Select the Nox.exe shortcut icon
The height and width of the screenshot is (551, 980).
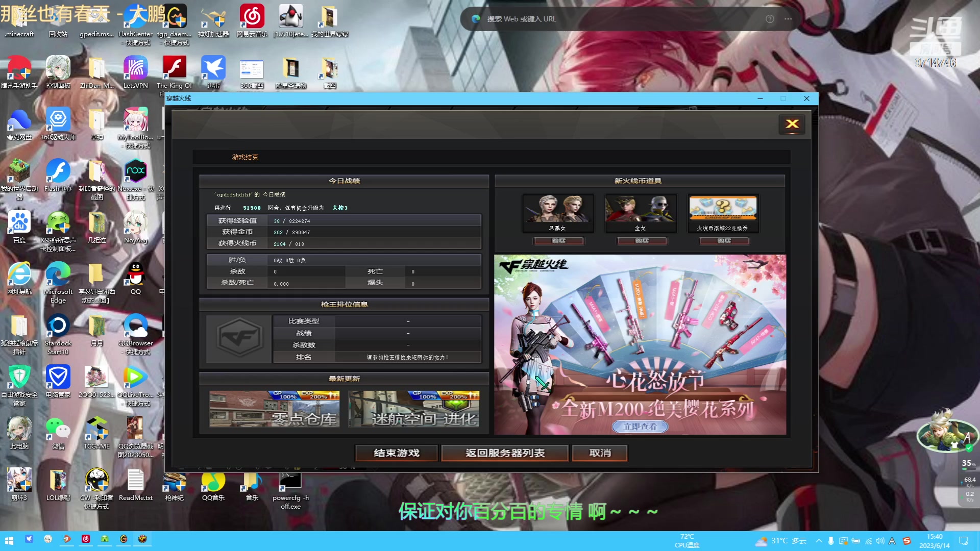[136, 180]
